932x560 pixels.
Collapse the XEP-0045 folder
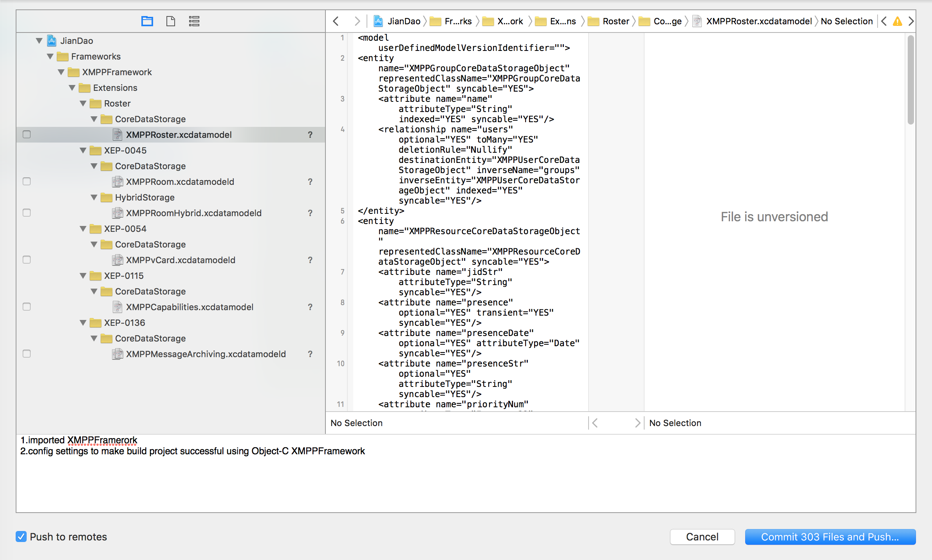83,150
